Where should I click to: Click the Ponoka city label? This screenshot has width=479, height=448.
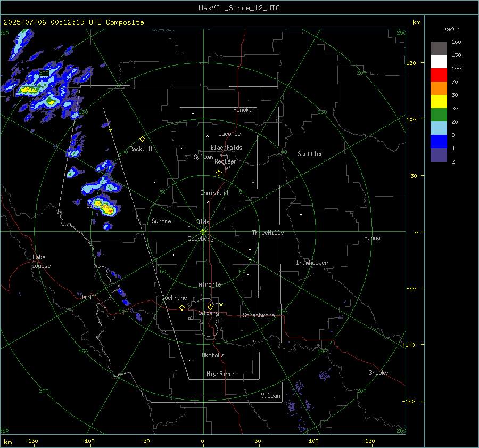coord(243,110)
